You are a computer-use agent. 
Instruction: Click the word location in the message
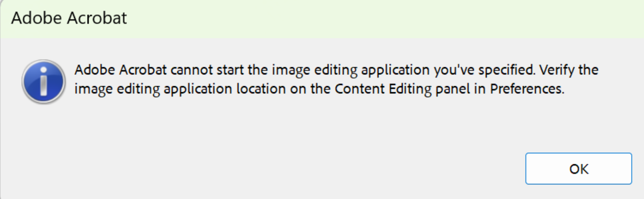pos(261,89)
